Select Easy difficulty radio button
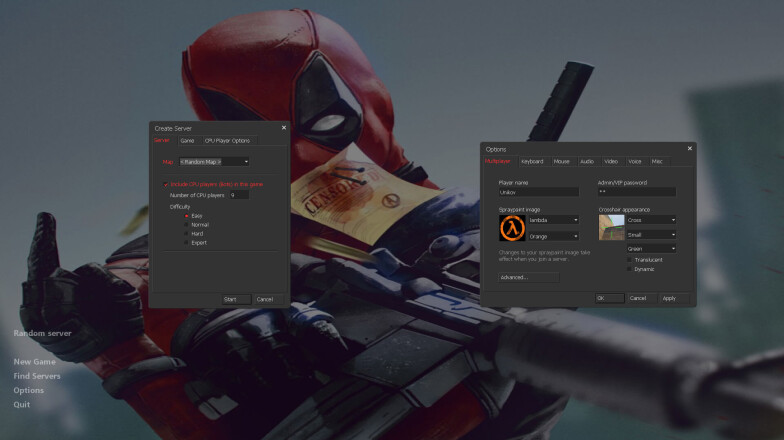Screen dimensions: 784x440 coord(186,216)
